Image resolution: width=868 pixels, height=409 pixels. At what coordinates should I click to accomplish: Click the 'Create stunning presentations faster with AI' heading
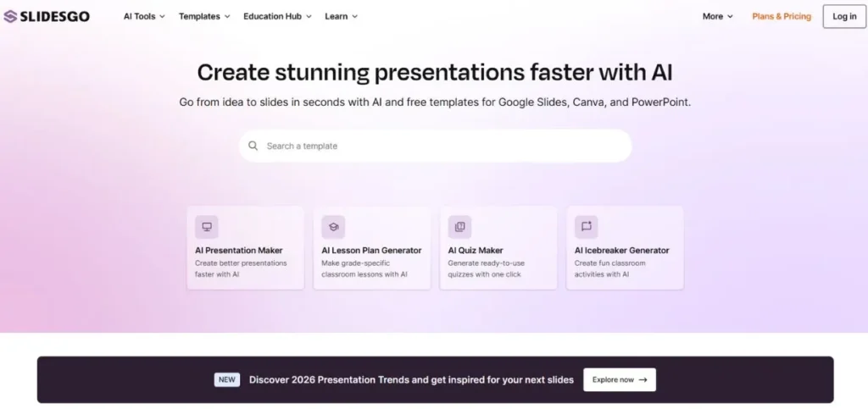435,73
